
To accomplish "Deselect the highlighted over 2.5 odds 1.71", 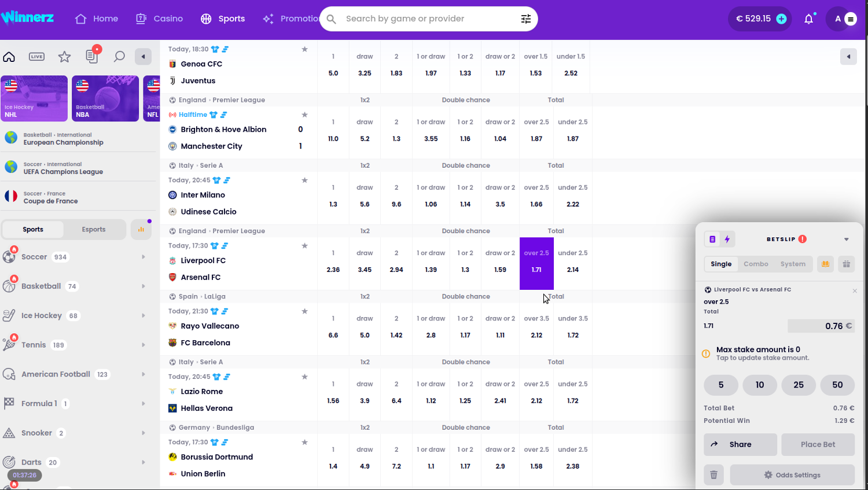I will coord(536,263).
